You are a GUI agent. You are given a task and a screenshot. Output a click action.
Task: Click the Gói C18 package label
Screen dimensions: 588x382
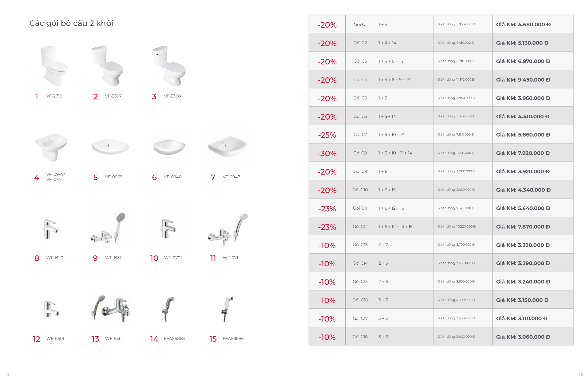pyautogui.click(x=360, y=337)
